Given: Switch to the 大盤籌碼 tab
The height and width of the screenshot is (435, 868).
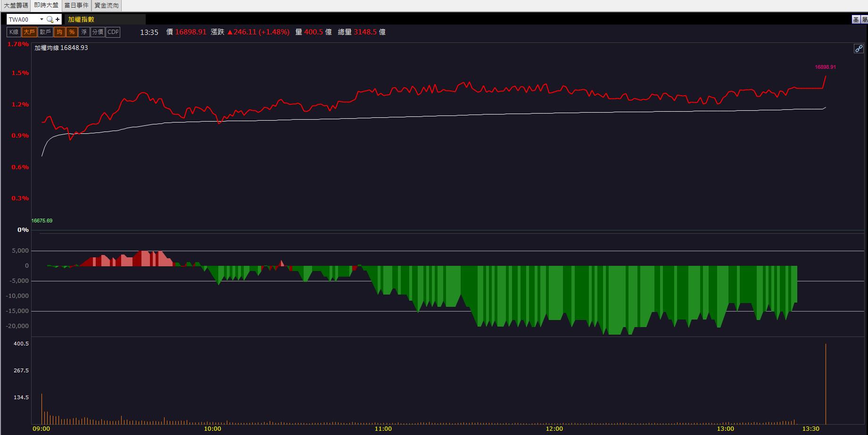Looking at the screenshot, I should coord(16,6).
